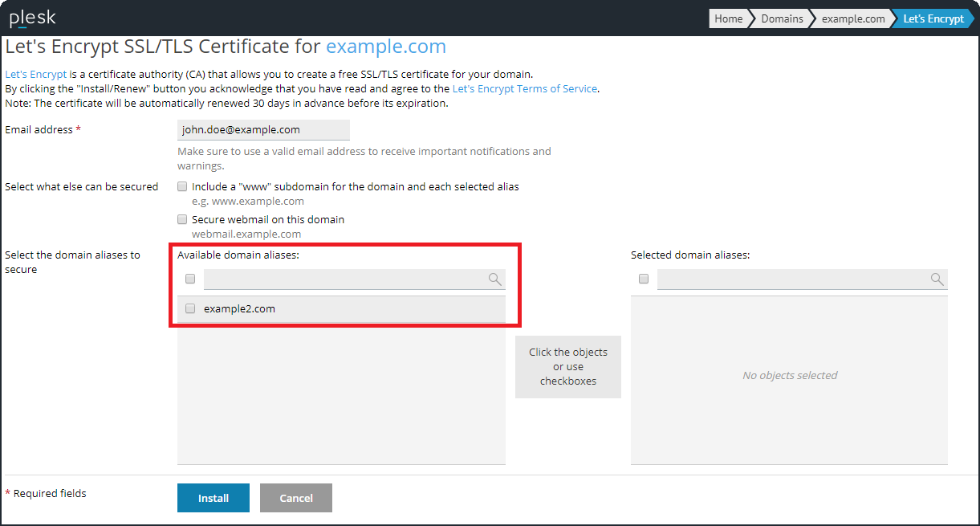
Task: Click search icon in Available domain aliases
Action: (x=494, y=279)
